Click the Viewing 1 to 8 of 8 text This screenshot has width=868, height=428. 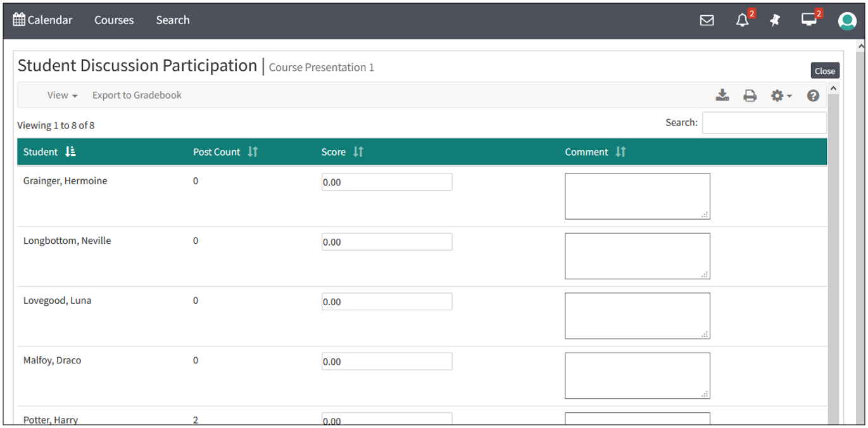[56, 125]
